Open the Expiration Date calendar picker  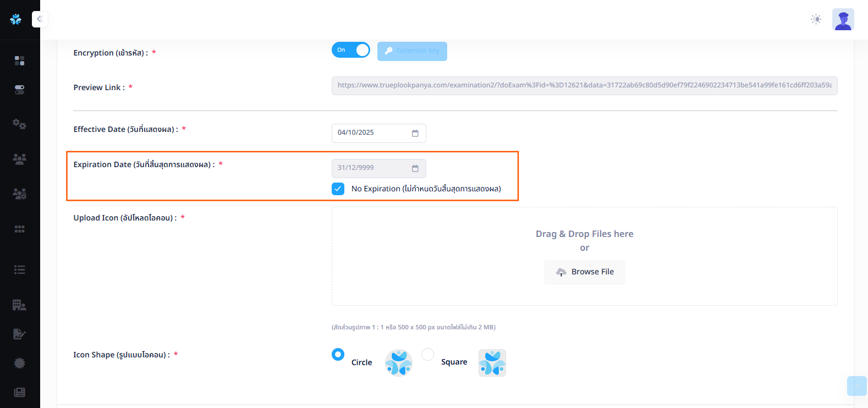[x=415, y=168]
